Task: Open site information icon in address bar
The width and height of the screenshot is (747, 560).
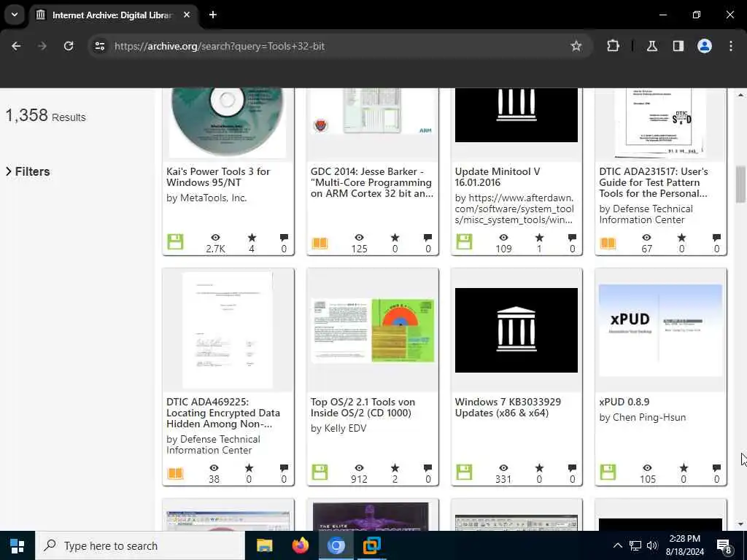Action: click(x=99, y=46)
